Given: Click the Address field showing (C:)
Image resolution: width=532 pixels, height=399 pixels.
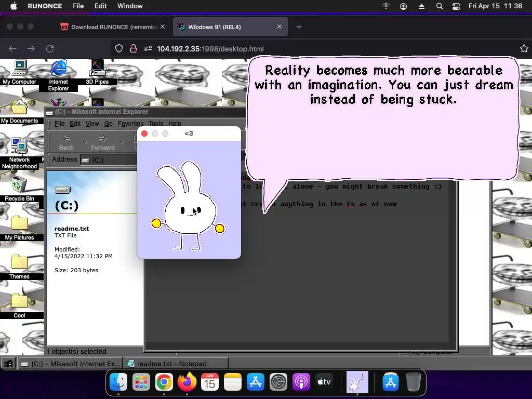Looking at the screenshot, I should (x=109, y=160).
